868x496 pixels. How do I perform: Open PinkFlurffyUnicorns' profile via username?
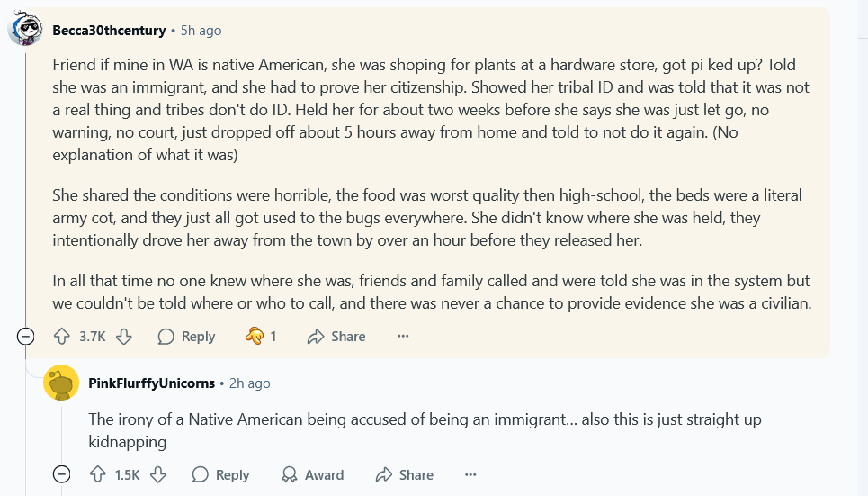click(x=151, y=383)
